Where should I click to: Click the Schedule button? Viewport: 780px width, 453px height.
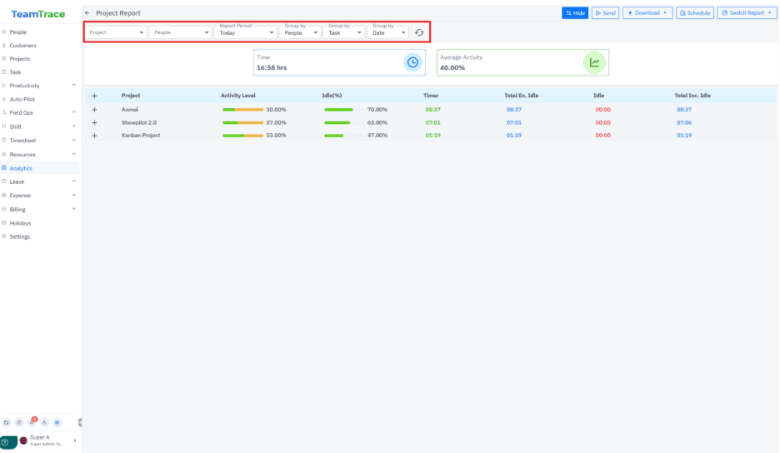click(695, 13)
